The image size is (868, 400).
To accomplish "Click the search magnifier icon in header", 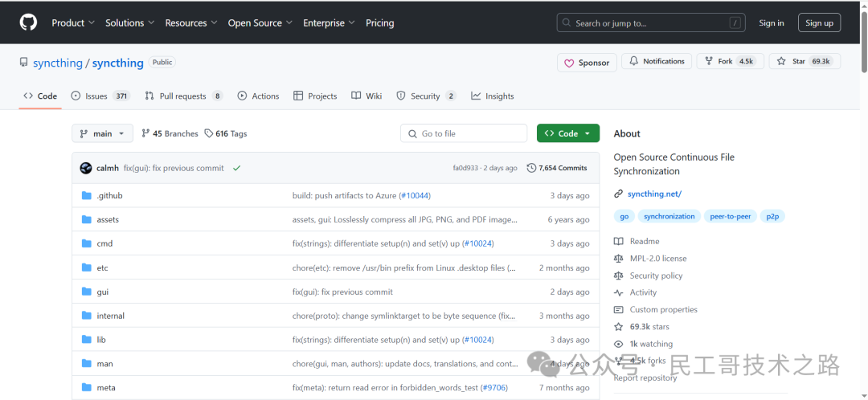I will (x=567, y=23).
